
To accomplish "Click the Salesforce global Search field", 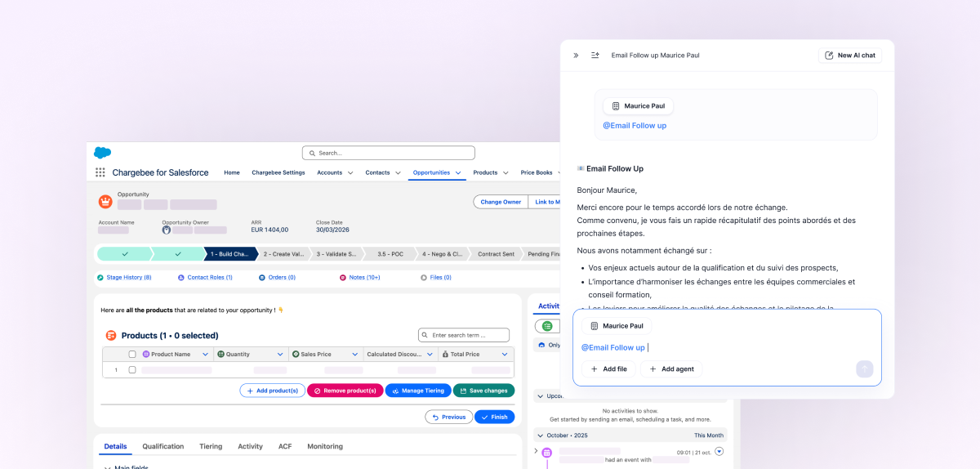I will (x=389, y=153).
